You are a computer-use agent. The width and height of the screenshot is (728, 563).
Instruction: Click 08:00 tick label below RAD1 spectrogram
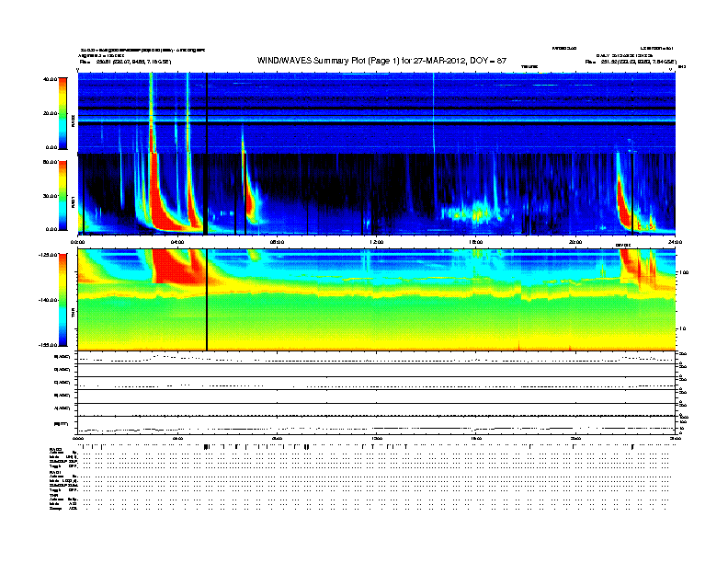[x=277, y=242]
